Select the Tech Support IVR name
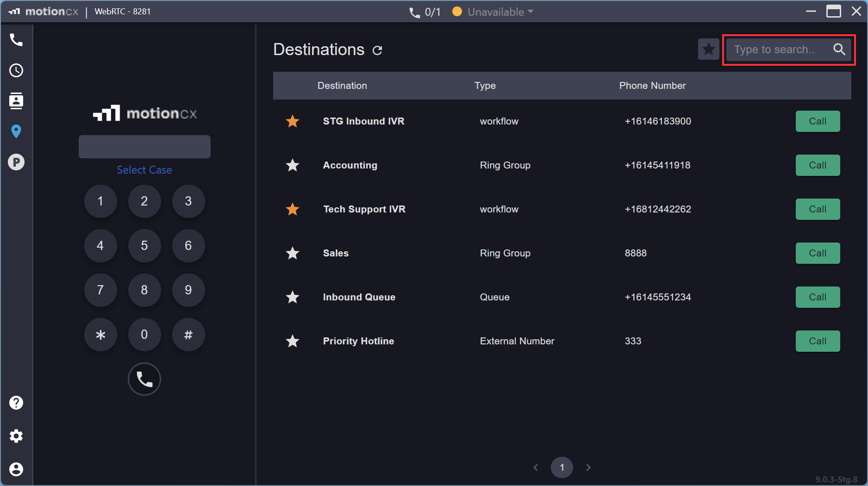The height and width of the screenshot is (486, 868). (x=364, y=209)
